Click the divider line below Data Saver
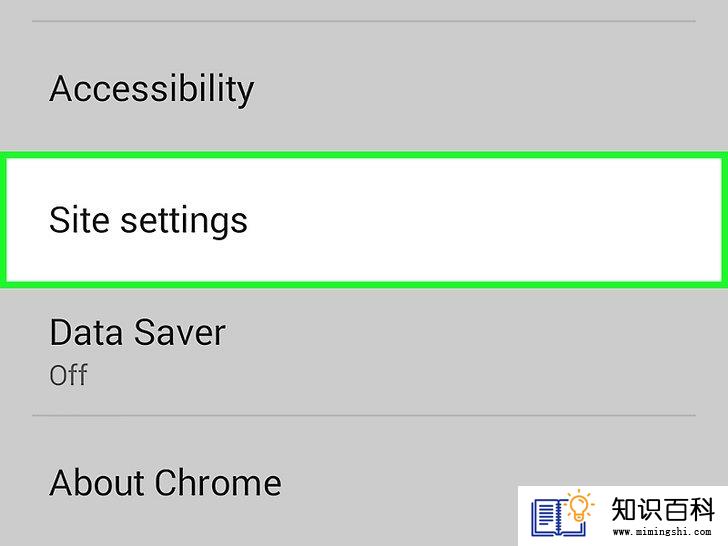 (x=364, y=416)
